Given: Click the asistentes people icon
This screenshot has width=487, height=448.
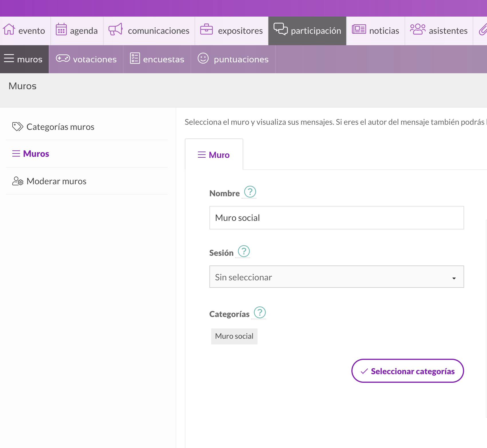Looking at the screenshot, I should [418, 29].
